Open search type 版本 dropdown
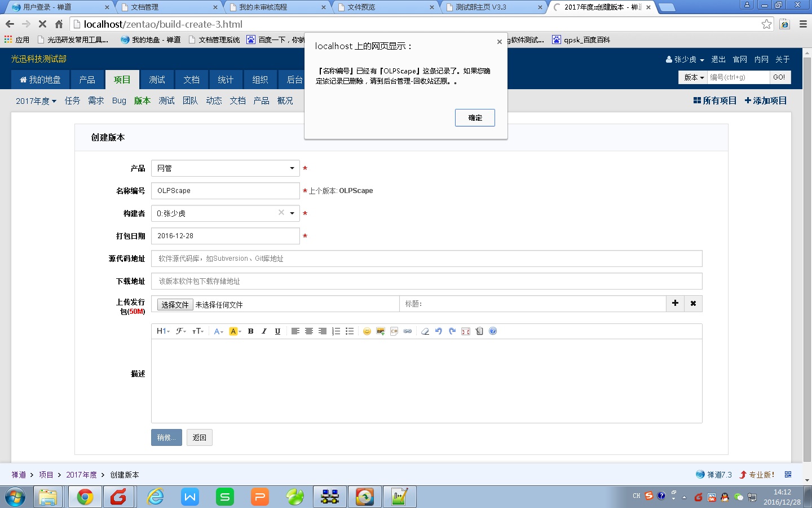 pyautogui.click(x=694, y=77)
